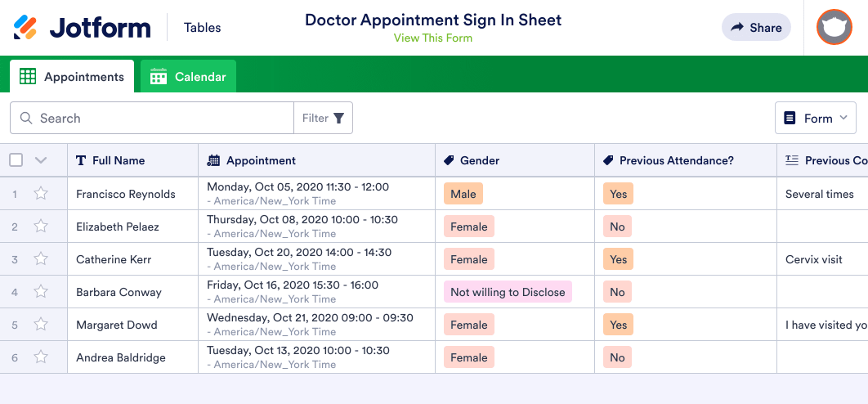Star the Francisco Reynolds row
This screenshot has width=868, height=404.
(41, 194)
